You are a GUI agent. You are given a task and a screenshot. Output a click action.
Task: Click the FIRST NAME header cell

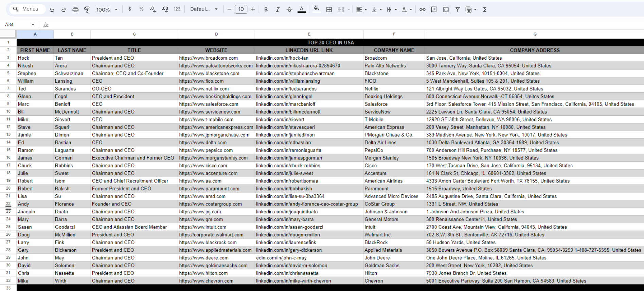tap(35, 50)
